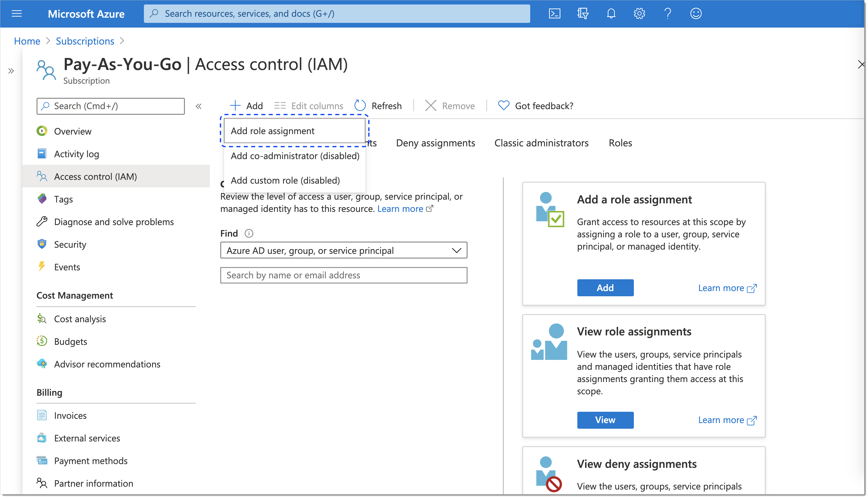Switch to Roles tab
The width and height of the screenshot is (868, 498).
[620, 143]
